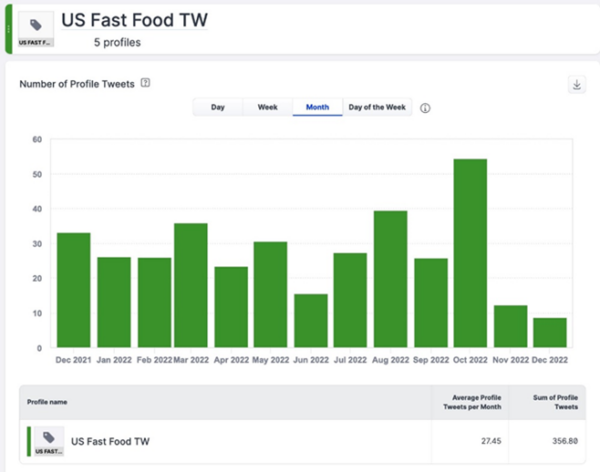
Task: Open the help icon beside Number of Profile Tweets
Action: pos(146,84)
